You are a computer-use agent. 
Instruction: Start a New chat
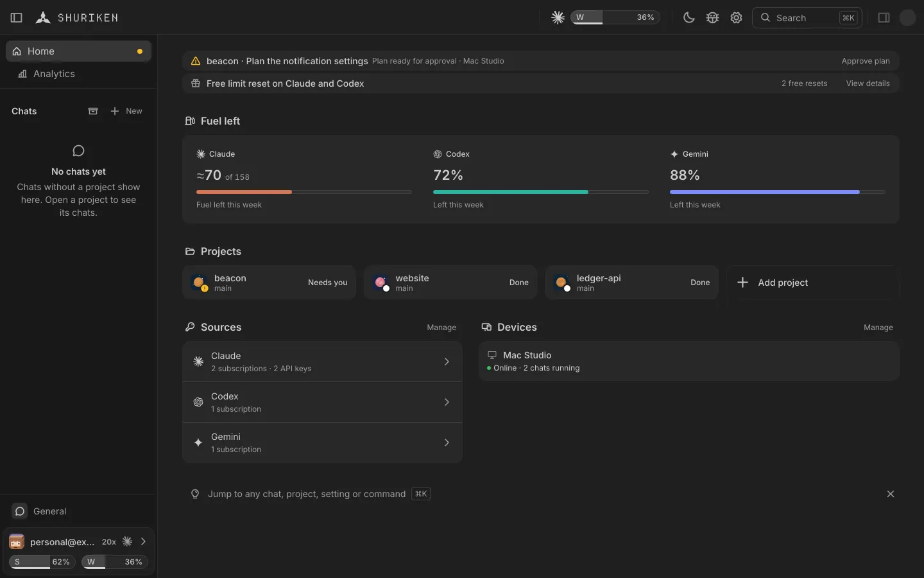[126, 111]
